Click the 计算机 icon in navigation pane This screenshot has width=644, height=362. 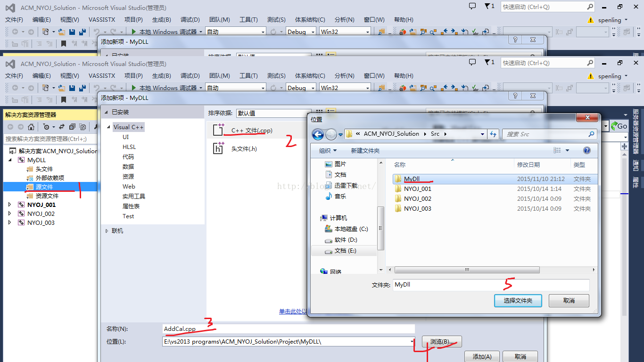tap(324, 218)
